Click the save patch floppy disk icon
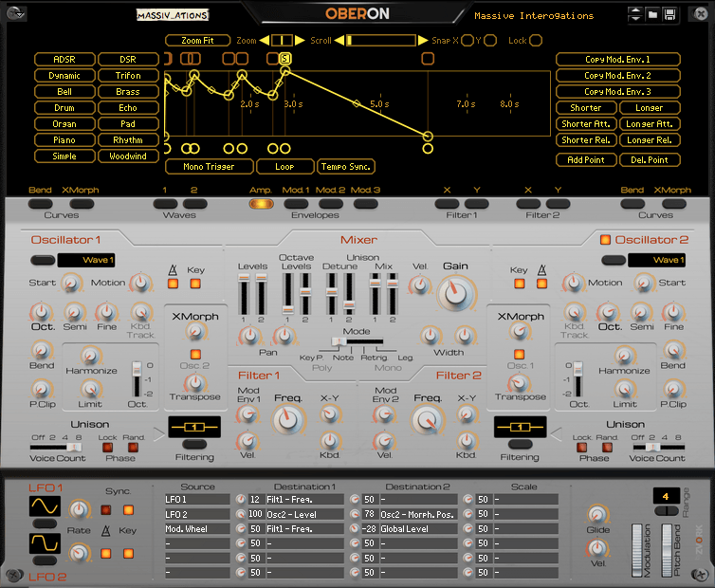This screenshot has height=588, width=715. [669, 14]
